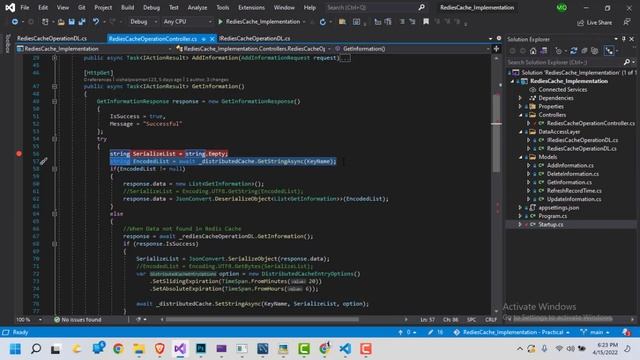Toggle the breakpoint on line 56
Viewport: 640px width, 360px height.
point(19,153)
